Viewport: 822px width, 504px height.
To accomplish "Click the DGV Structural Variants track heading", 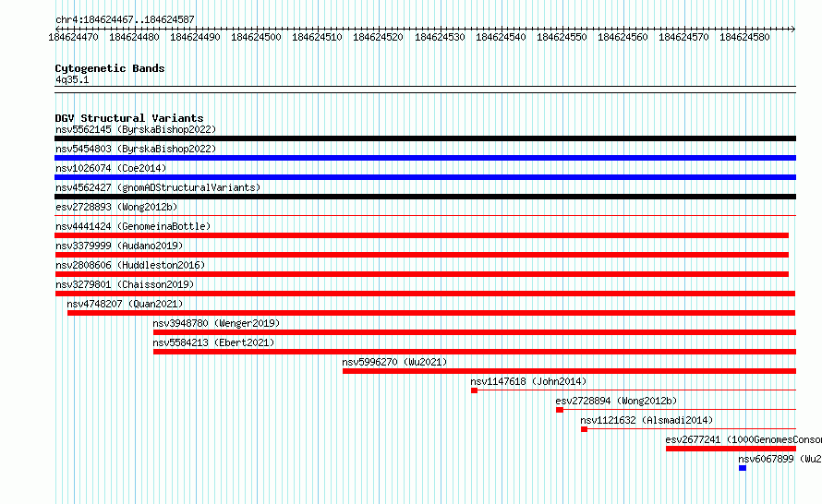I will [129, 118].
